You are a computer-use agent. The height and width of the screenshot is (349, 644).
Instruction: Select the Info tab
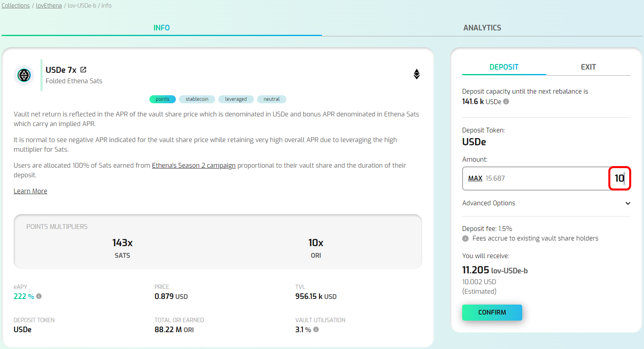[161, 28]
